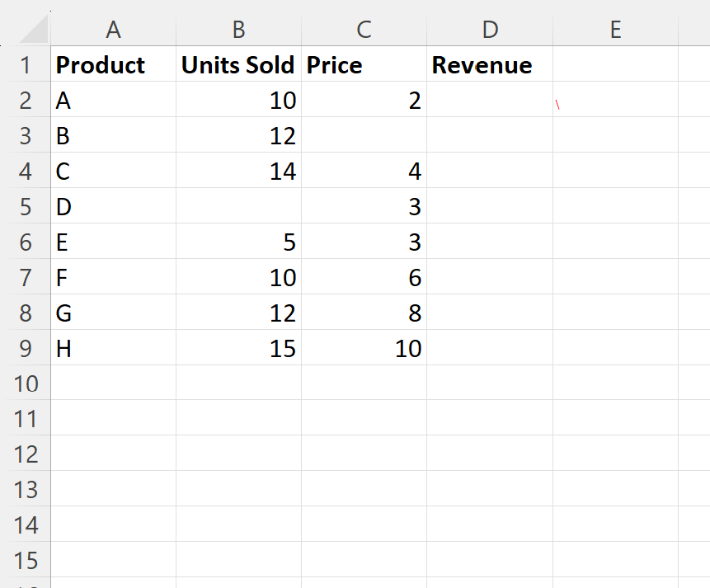Click price value 3 for product D
The image size is (710, 588).
click(x=364, y=206)
